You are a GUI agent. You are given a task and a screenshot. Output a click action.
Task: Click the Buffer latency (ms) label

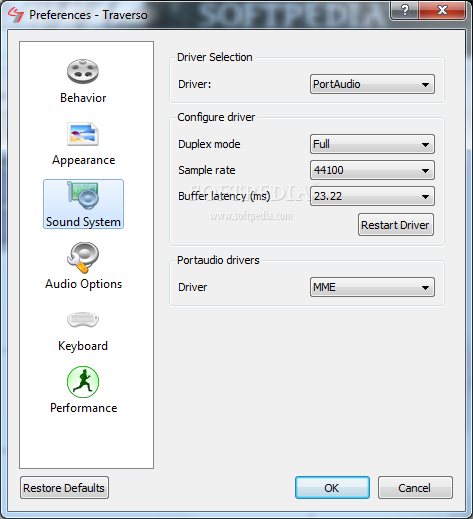[x=224, y=196]
